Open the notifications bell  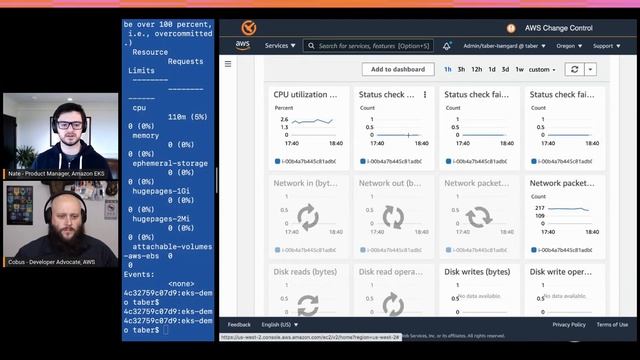click(447, 46)
